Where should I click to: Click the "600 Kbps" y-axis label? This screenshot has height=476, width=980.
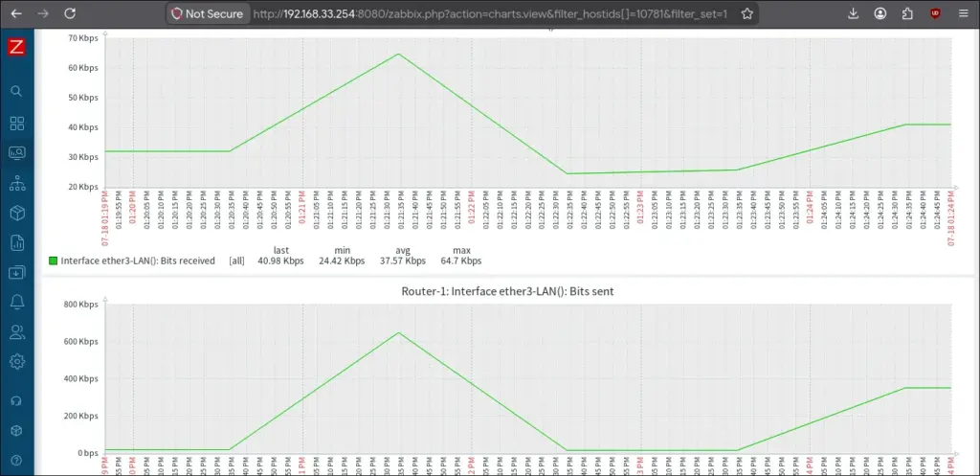(81, 342)
